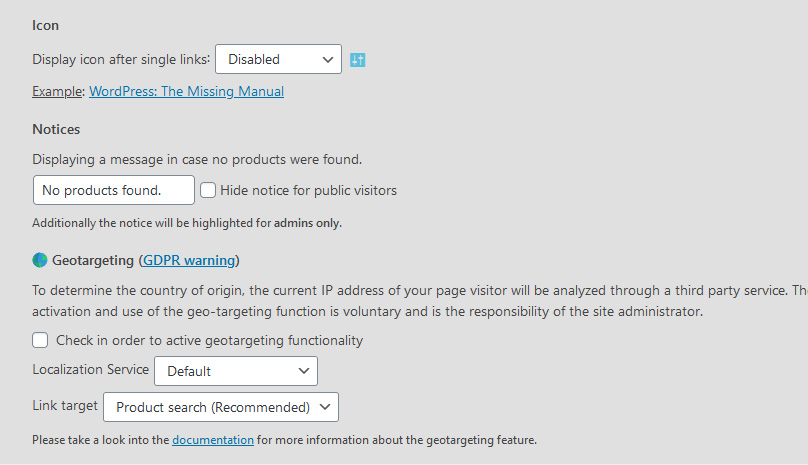This screenshot has height=465, width=808.
Task: Click the 'Link target' field label
Action: point(65,406)
